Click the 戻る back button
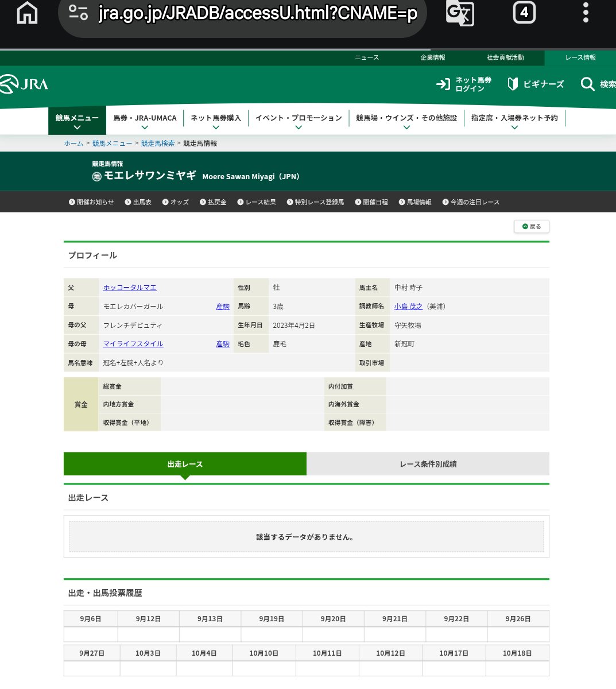Screen dimensions: 616x689 (x=532, y=227)
